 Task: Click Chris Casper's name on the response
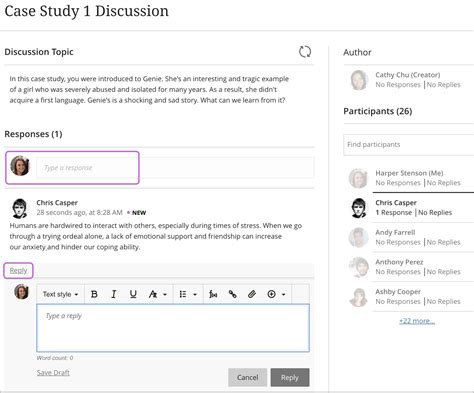(57, 203)
